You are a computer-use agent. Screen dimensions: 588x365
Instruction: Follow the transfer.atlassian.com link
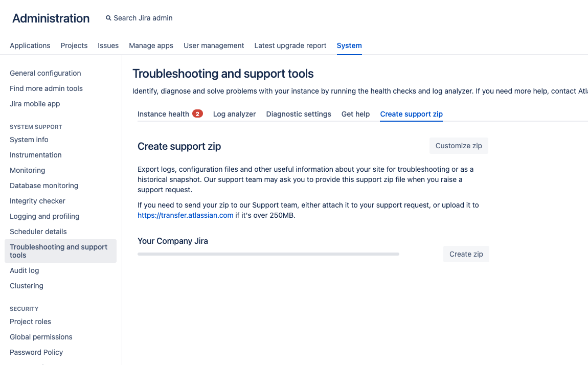tap(185, 215)
